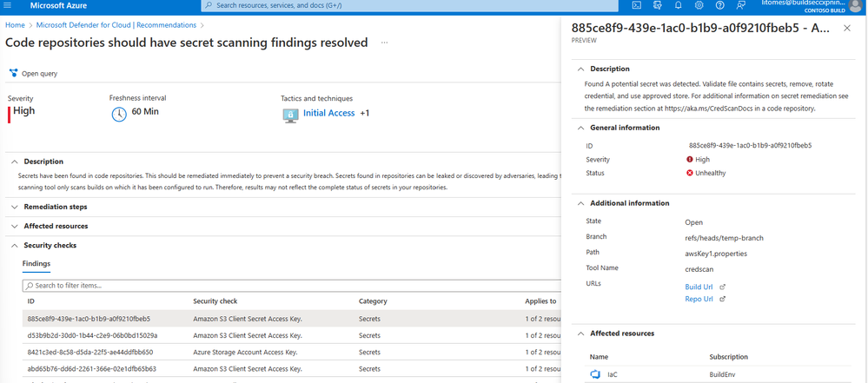Open Microsoft Defender for Cloud Recommendations breadcrumb

(116, 25)
